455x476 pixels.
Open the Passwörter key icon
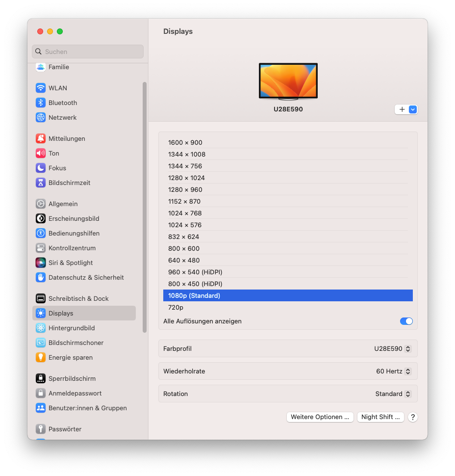41,429
